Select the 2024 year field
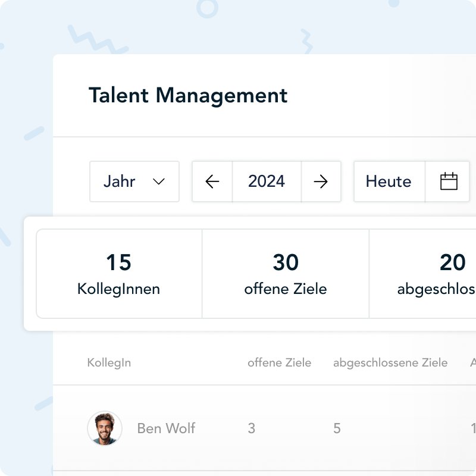Screen dimensions: 476x476 pyautogui.click(x=267, y=181)
